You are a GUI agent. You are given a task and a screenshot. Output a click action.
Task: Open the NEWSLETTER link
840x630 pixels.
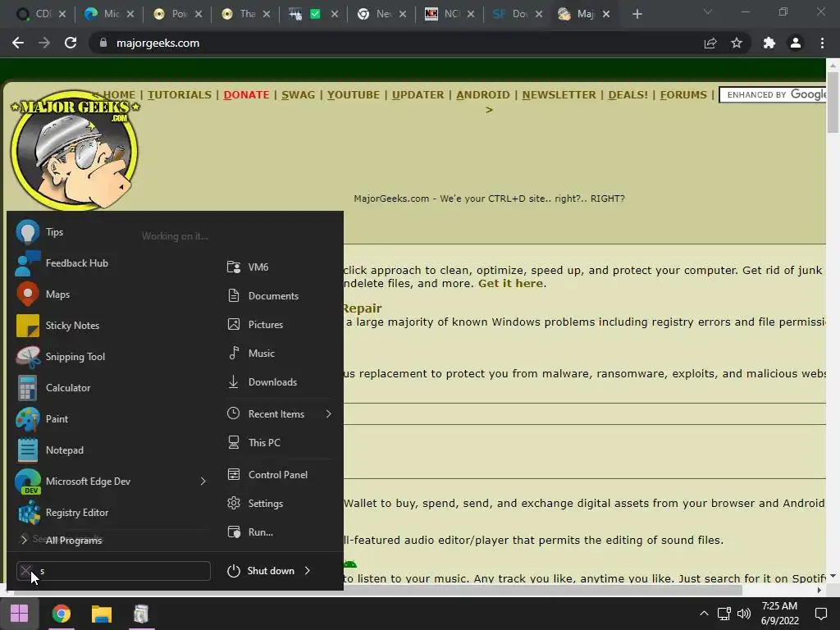pyautogui.click(x=559, y=95)
